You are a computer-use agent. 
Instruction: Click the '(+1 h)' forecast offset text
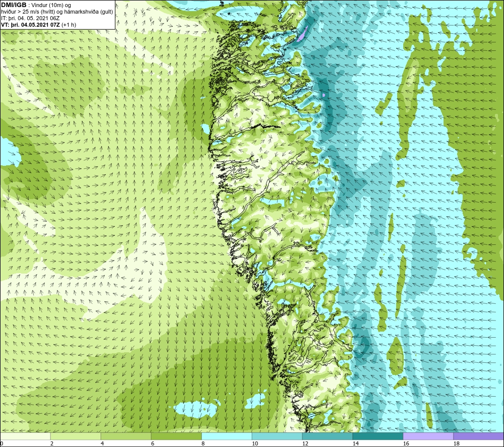coord(69,25)
